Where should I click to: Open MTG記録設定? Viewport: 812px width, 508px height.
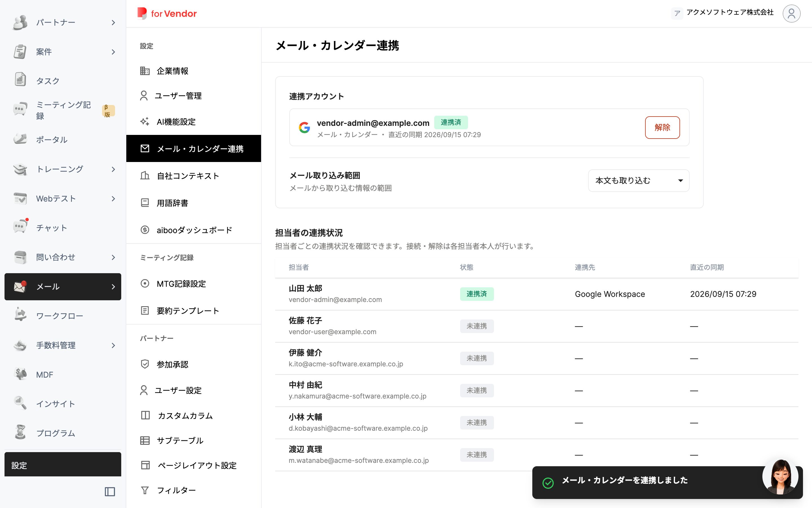194,284
